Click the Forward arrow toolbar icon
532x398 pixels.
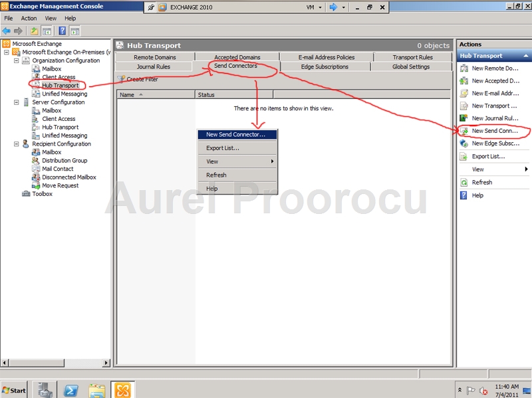coord(18,31)
